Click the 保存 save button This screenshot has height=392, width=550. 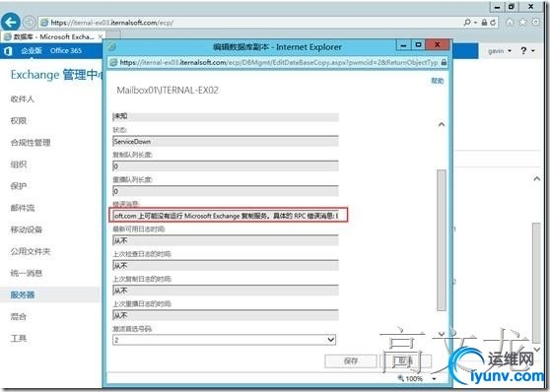coord(351,361)
